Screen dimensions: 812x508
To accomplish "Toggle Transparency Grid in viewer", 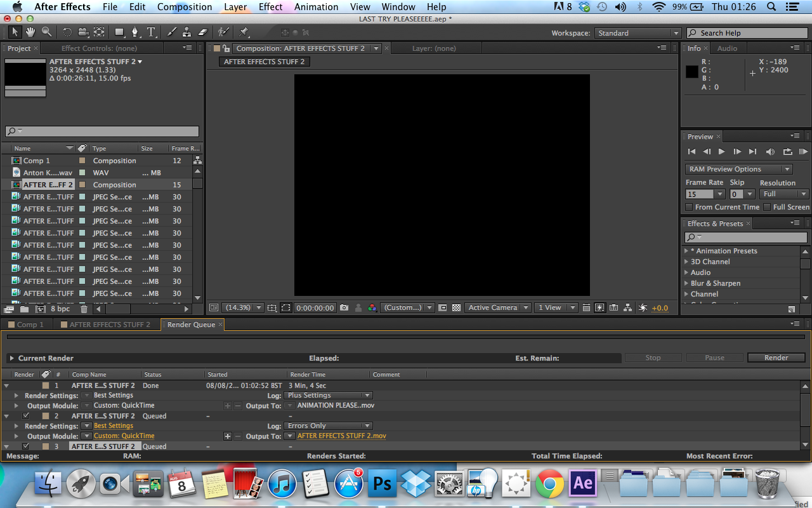I will 456,307.
